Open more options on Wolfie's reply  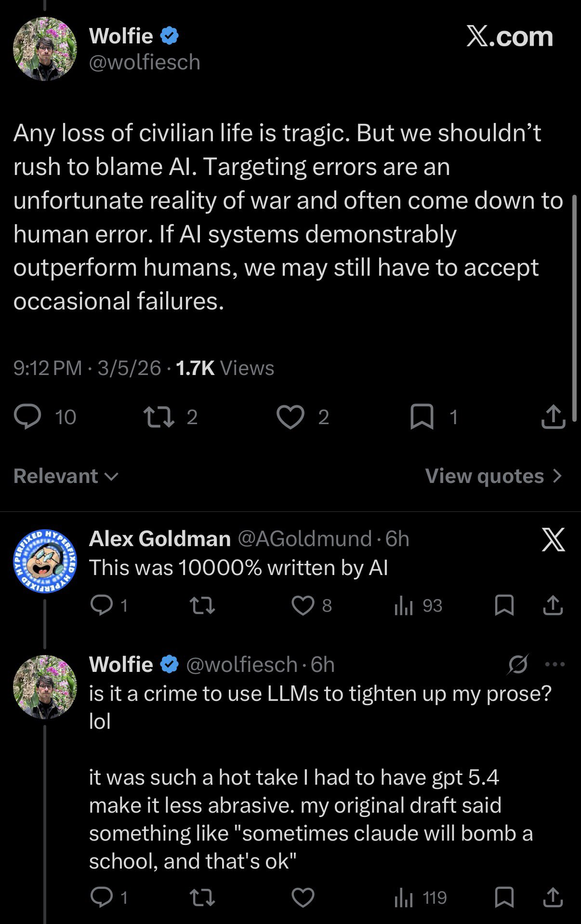(555, 664)
